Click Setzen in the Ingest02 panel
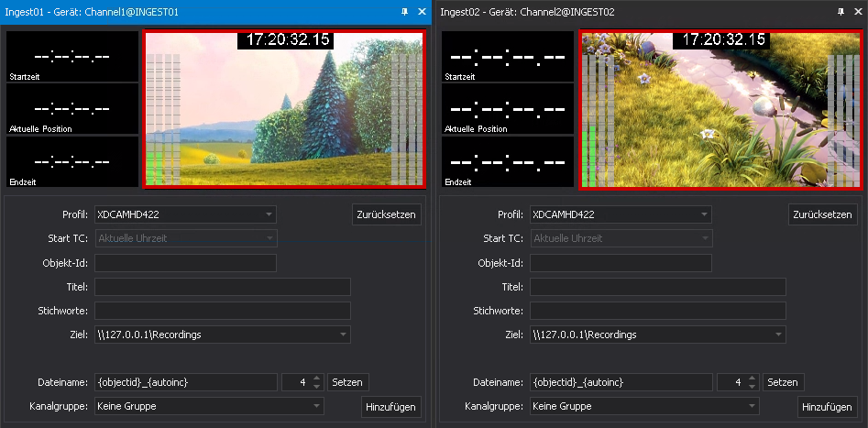 pyautogui.click(x=784, y=382)
